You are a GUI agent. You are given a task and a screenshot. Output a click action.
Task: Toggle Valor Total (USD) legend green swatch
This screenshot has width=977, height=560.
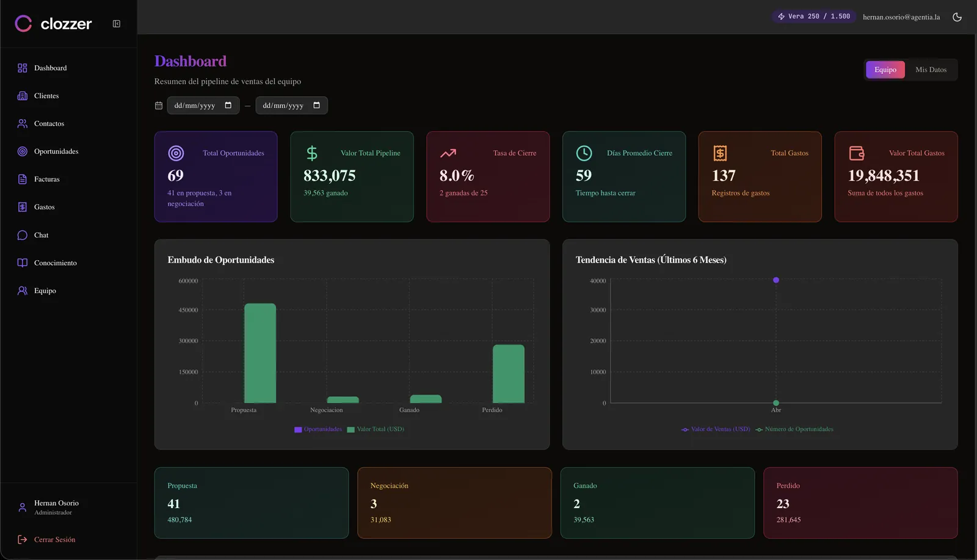[350, 430]
